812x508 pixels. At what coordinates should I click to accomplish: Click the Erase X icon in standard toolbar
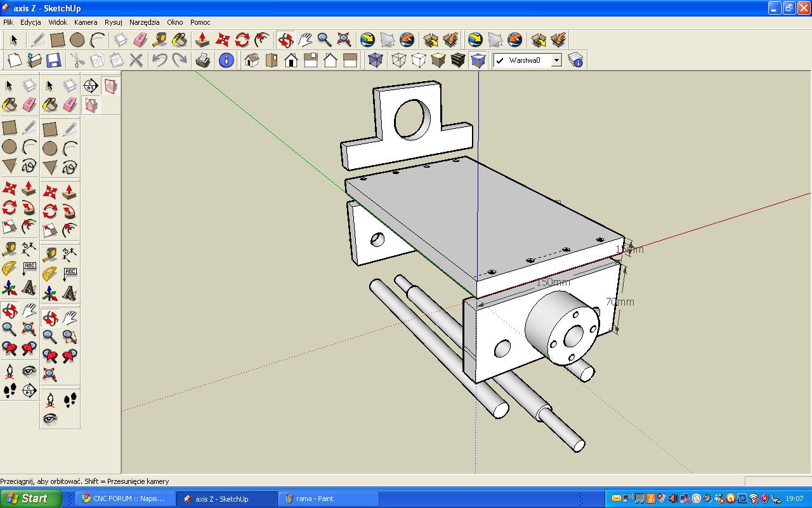click(x=136, y=60)
